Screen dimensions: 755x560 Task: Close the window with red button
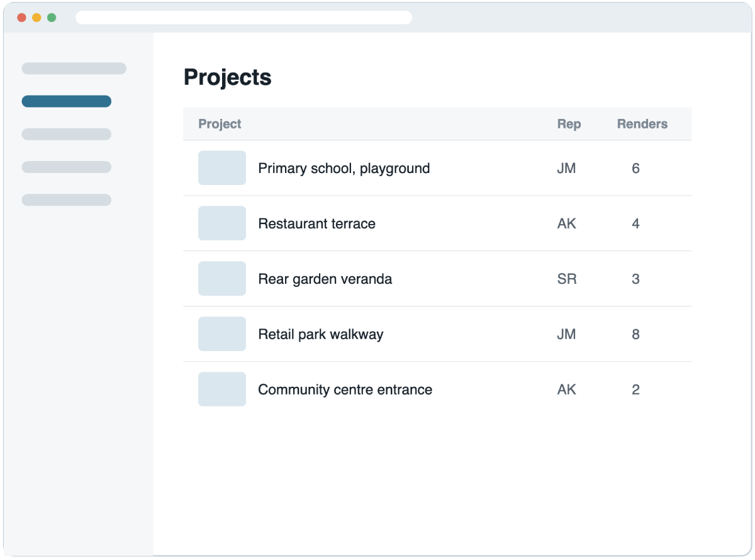point(21,18)
